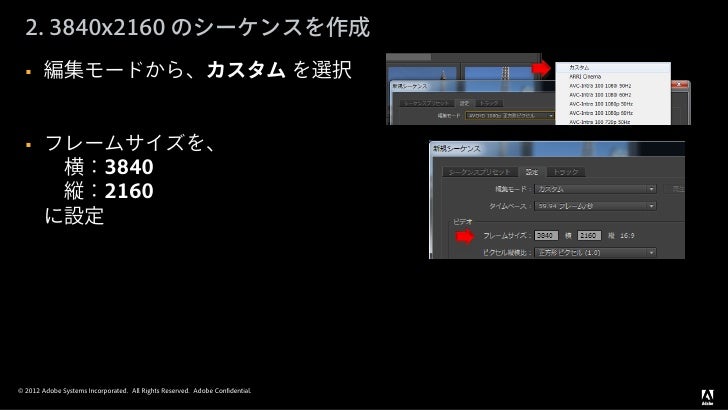Image resolution: width=728 pixels, height=410 pixels.
Task: Close the dialog behind the preset list
Action: (679, 84)
